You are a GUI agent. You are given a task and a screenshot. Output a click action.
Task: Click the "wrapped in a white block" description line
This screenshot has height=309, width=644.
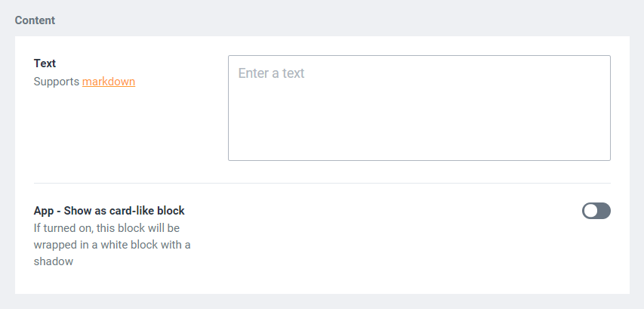pos(112,244)
